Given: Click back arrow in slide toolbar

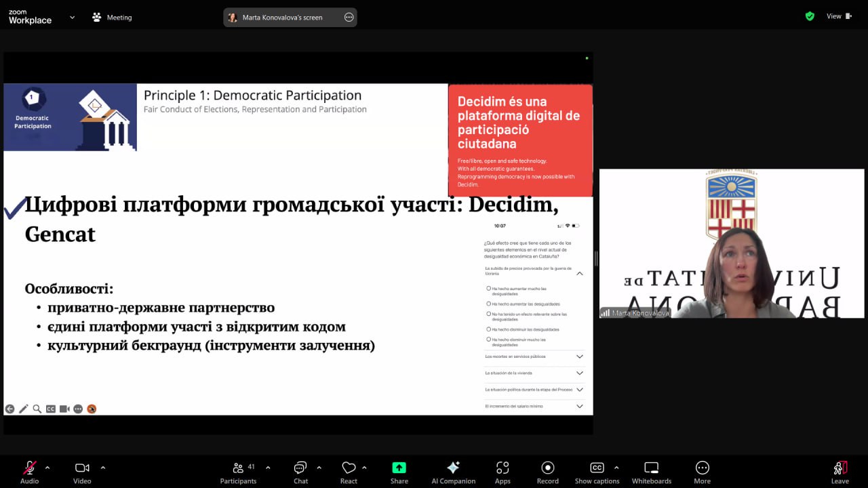Looking at the screenshot, I should point(10,409).
